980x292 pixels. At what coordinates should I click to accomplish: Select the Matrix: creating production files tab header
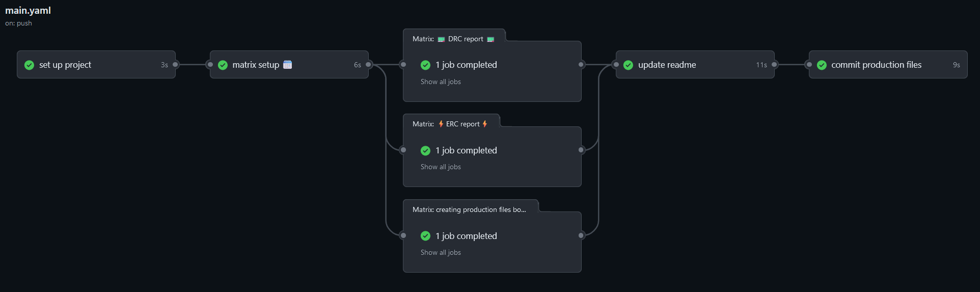point(469,209)
